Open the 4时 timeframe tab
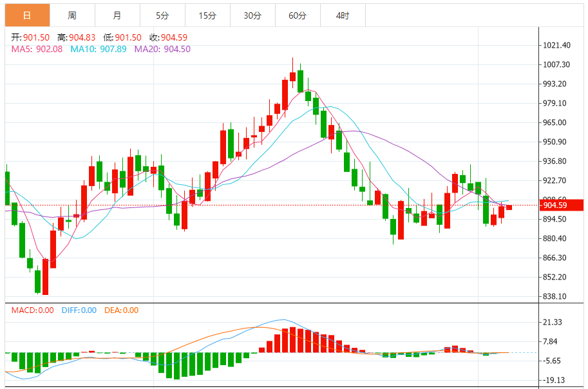Viewport: 588px width, 389px height. [343, 15]
